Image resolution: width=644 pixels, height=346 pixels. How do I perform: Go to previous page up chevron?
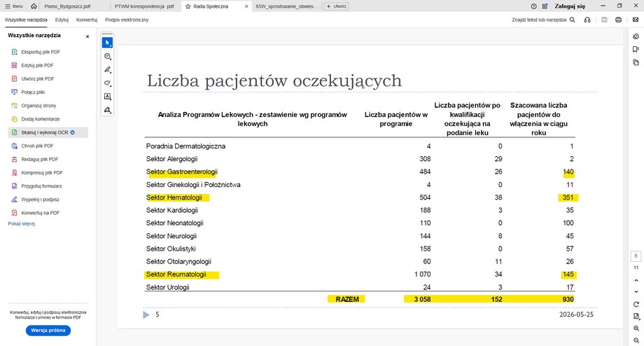(x=636, y=281)
